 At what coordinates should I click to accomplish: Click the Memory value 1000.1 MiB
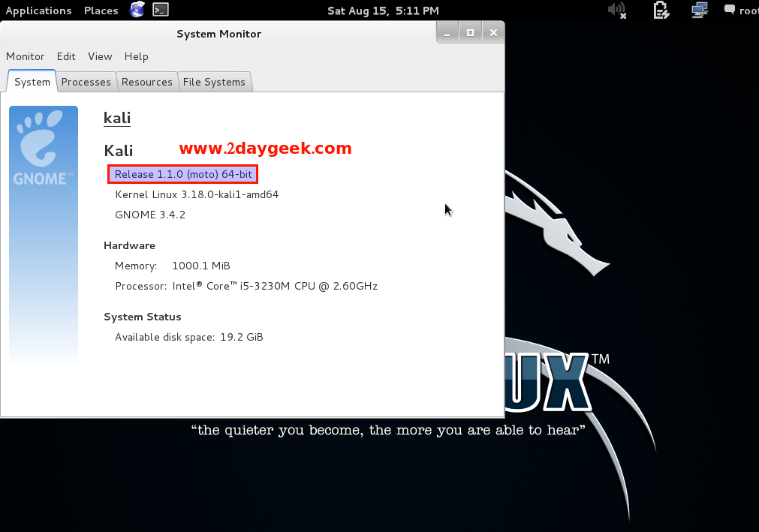tap(201, 266)
